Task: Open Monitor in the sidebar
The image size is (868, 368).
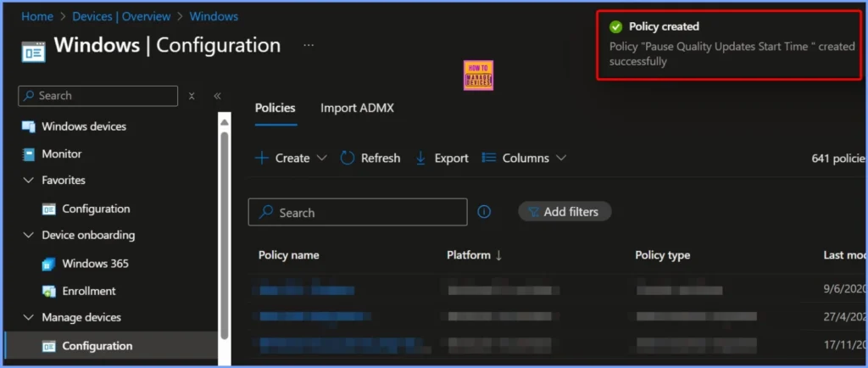Action: 61,153
